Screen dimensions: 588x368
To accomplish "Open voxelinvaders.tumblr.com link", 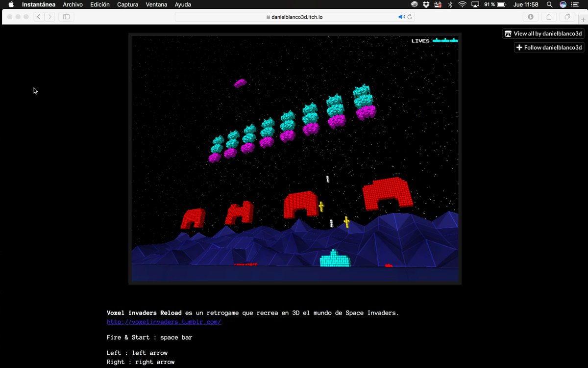I will tap(164, 322).
